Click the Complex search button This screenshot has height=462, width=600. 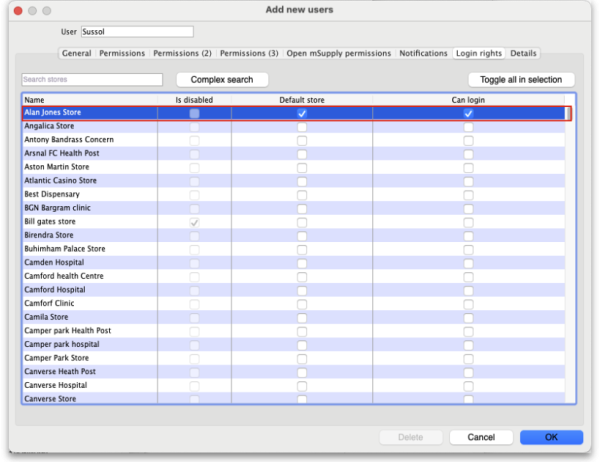click(x=222, y=79)
